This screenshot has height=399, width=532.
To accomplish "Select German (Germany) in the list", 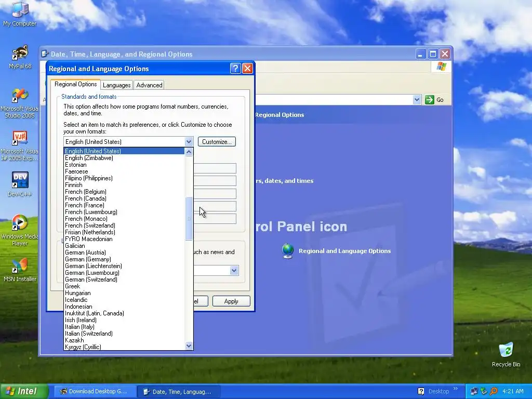I will coord(124,259).
